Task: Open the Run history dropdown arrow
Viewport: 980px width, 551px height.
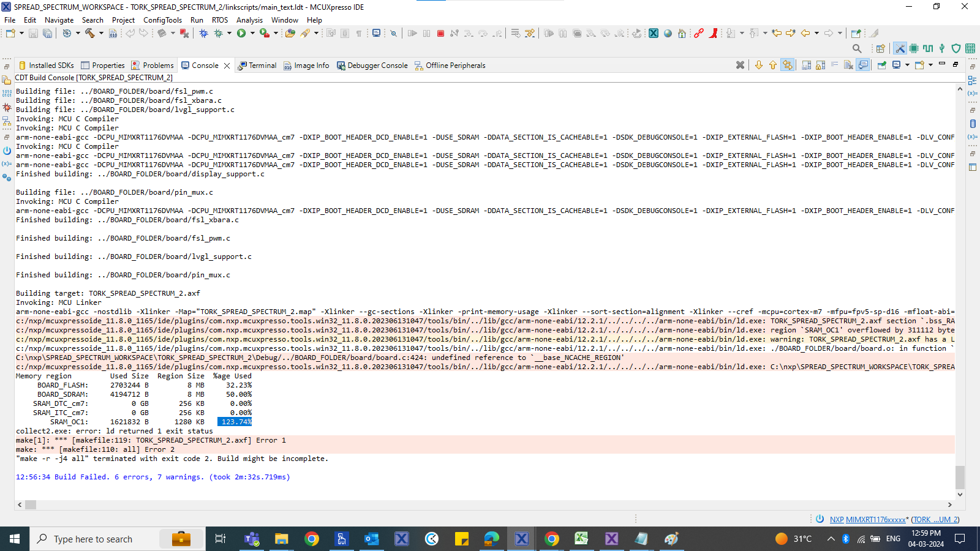Action: [251, 35]
